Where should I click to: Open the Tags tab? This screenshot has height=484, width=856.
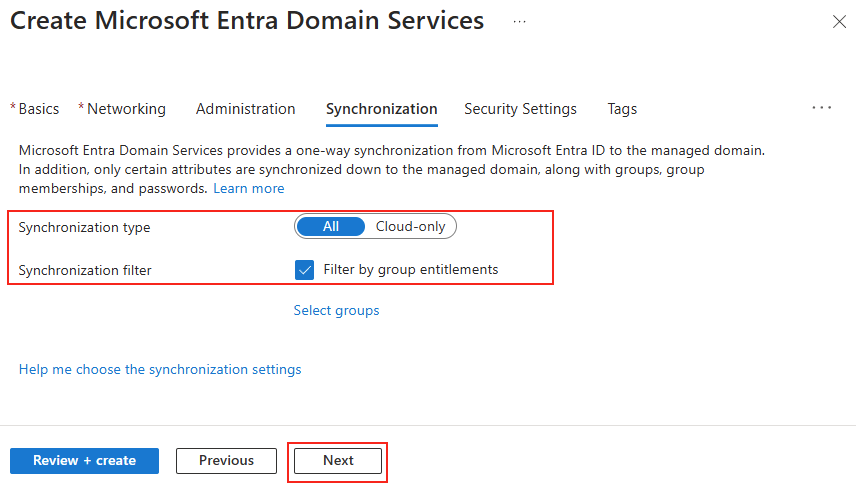pyautogui.click(x=622, y=109)
